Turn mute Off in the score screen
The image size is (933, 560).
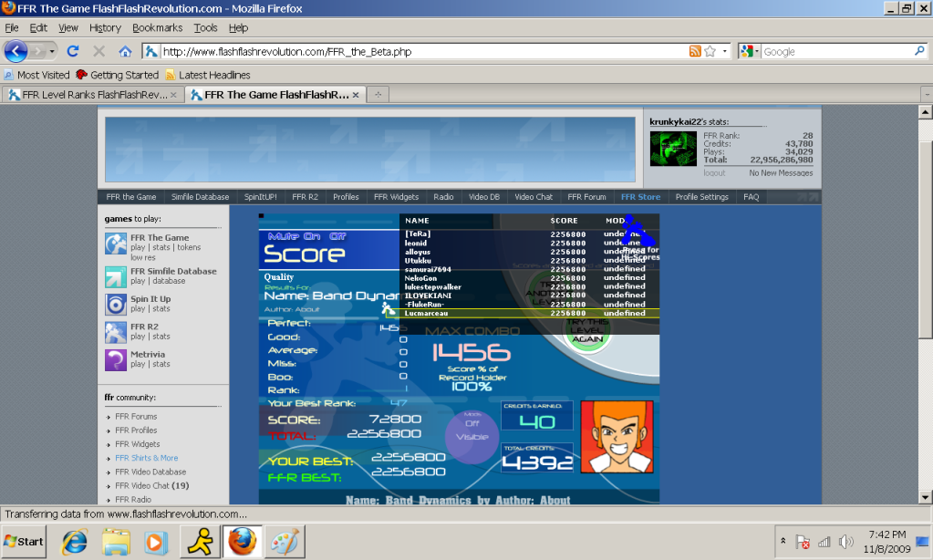[337, 235]
